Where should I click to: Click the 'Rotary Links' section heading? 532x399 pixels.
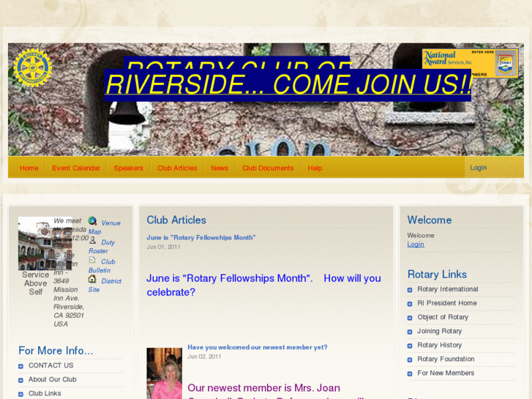click(x=437, y=275)
